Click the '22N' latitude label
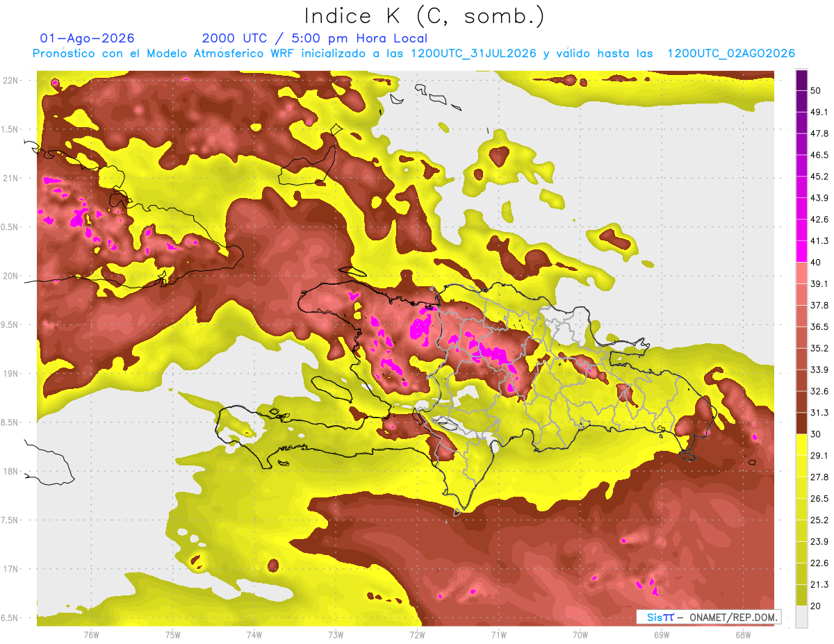The height and width of the screenshot is (644, 834). 12,80
